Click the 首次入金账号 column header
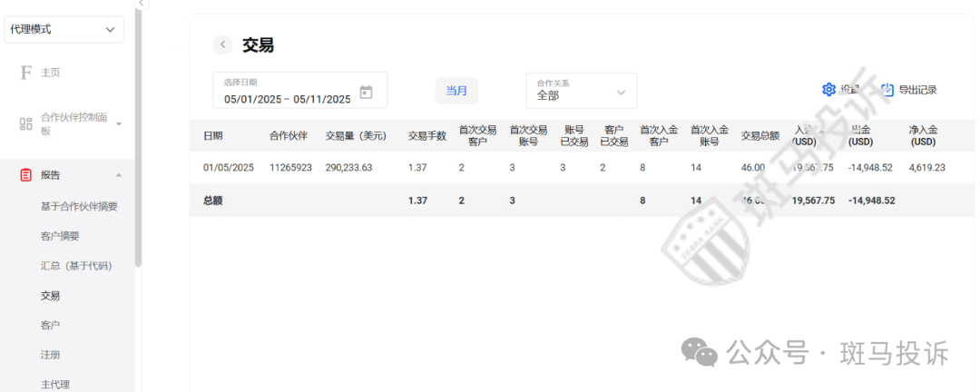Viewport: 980px width, 392px height. 710,136
